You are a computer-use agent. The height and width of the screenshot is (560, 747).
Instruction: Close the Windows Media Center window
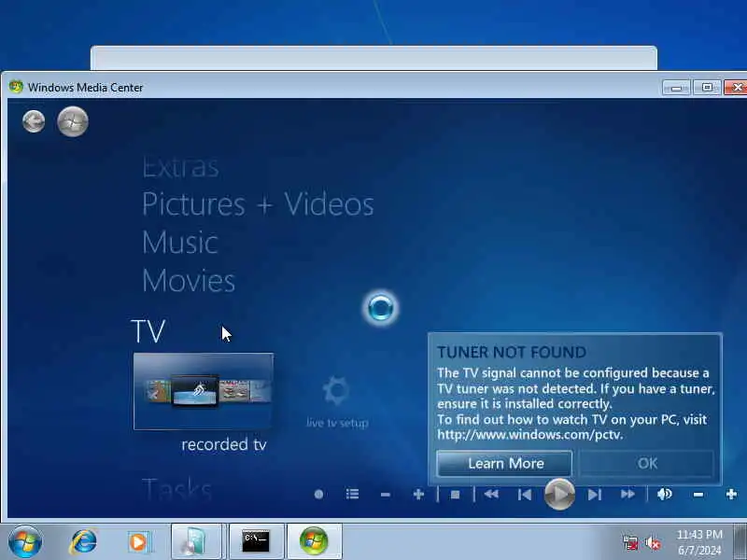(x=736, y=88)
